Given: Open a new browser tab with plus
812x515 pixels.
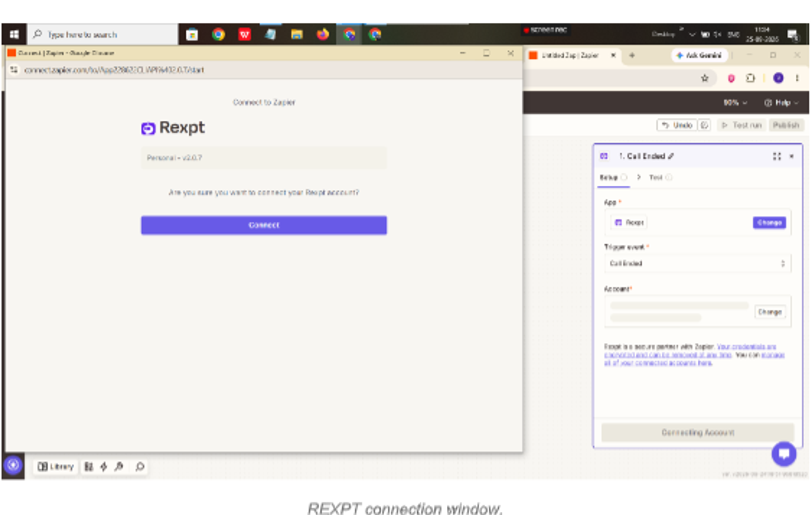Looking at the screenshot, I should 632,55.
